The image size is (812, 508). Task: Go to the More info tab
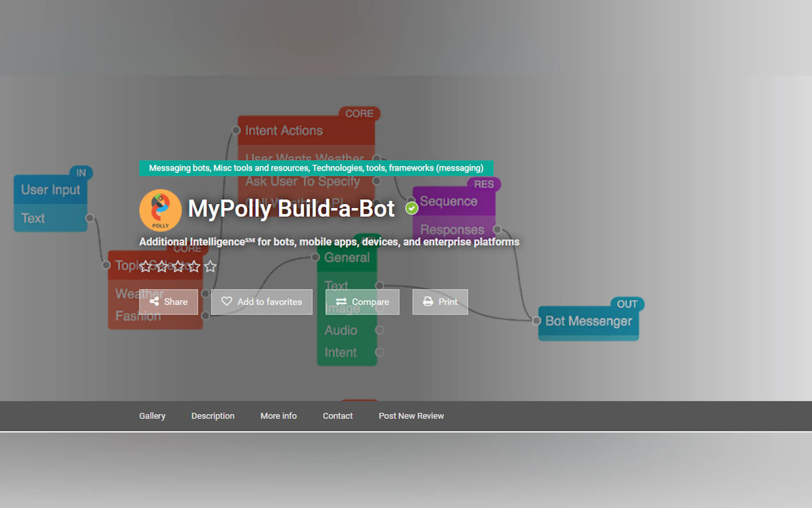click(x=278, y=416)
